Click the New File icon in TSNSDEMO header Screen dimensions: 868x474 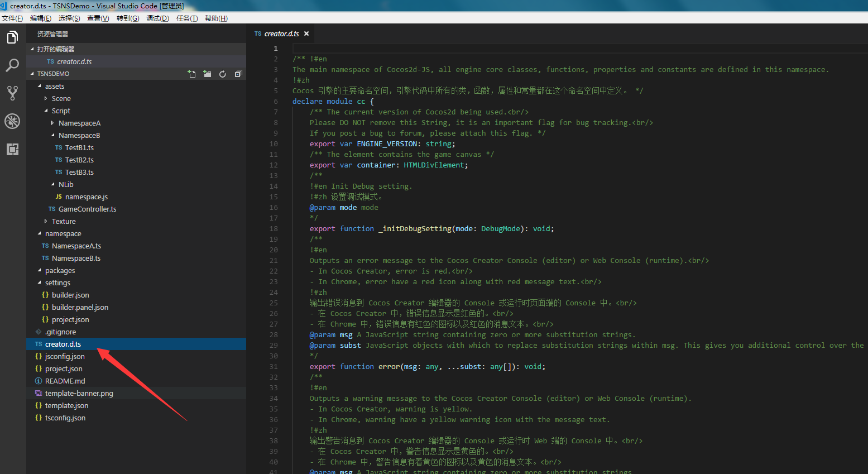191,74
